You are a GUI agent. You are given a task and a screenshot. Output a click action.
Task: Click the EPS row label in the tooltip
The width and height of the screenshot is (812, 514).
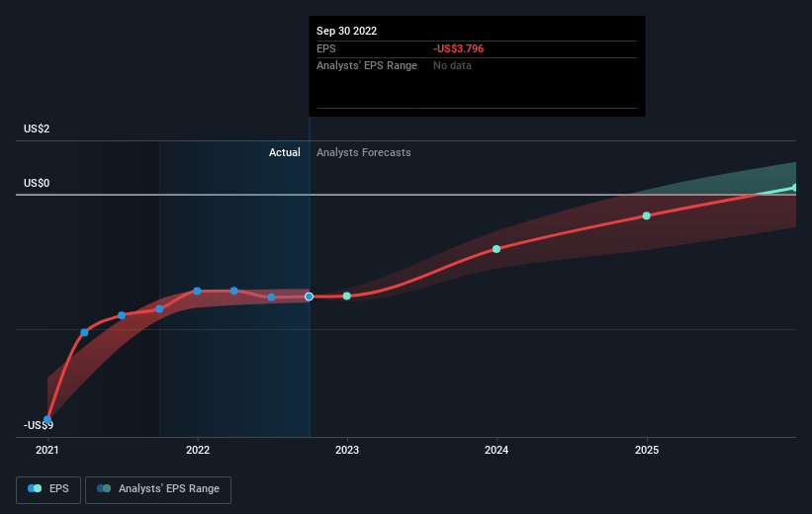pos(326,48)
